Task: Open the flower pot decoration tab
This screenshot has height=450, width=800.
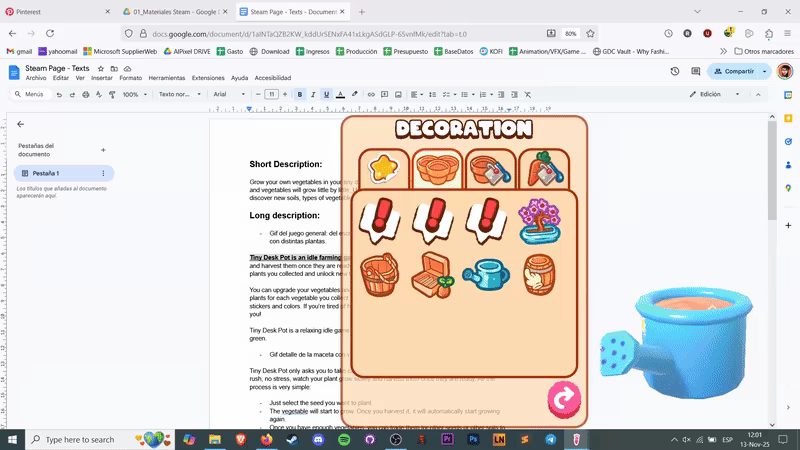Action: tap(437, 169)
